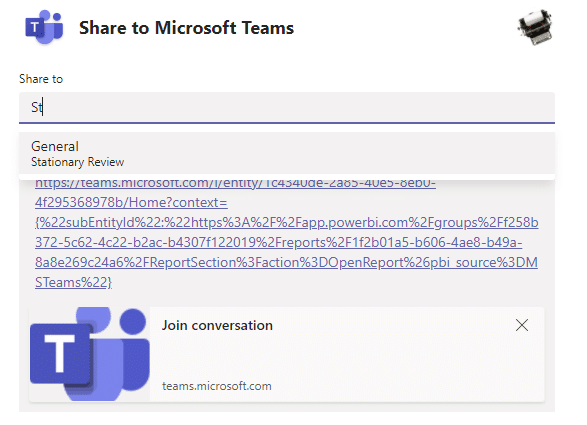This screenshot has width=587, height=425.
Task: Focus the Share to search field
Action: [287, 107]
